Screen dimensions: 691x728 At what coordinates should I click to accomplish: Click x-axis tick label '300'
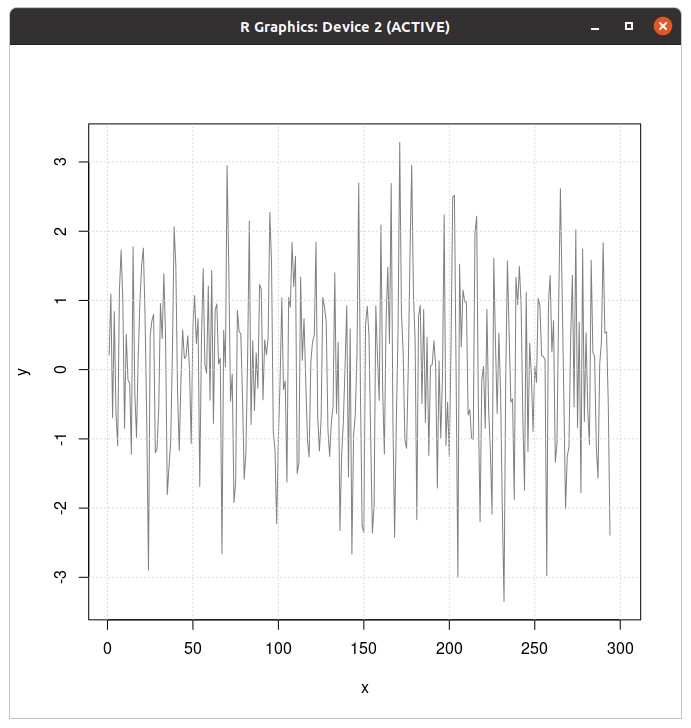(620, 648)
